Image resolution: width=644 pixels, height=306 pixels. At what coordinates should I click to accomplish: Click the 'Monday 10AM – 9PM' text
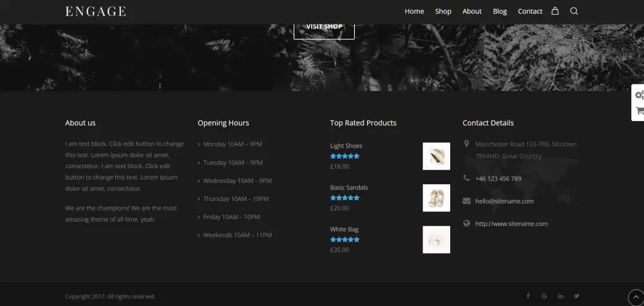(232, 144)
